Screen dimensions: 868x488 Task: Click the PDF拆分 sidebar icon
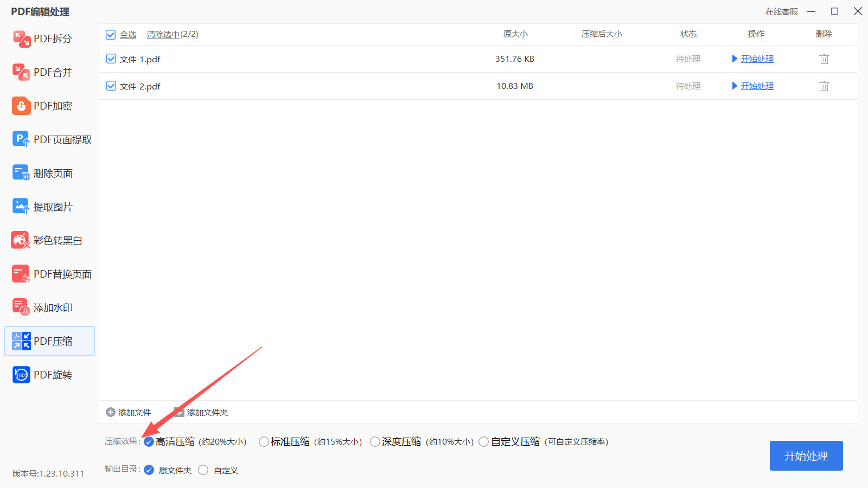[x=21, y=39]
